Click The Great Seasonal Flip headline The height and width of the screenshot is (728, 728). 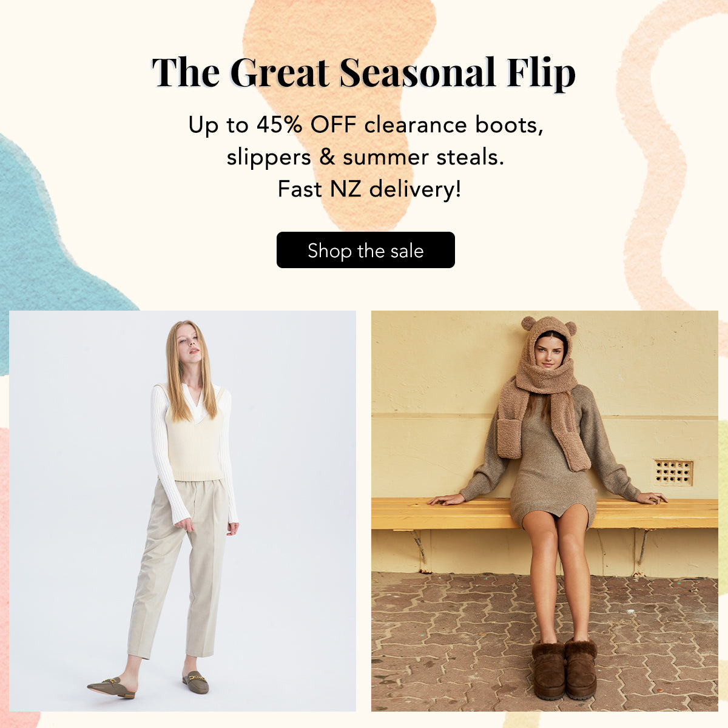pos(363,73)
